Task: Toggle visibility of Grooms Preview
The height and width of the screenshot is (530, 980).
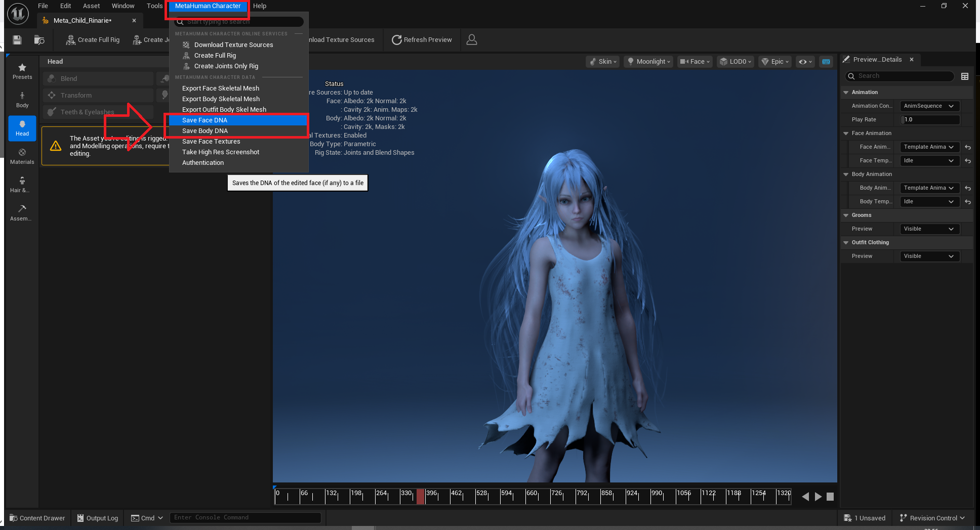Action: pos(929,229)
